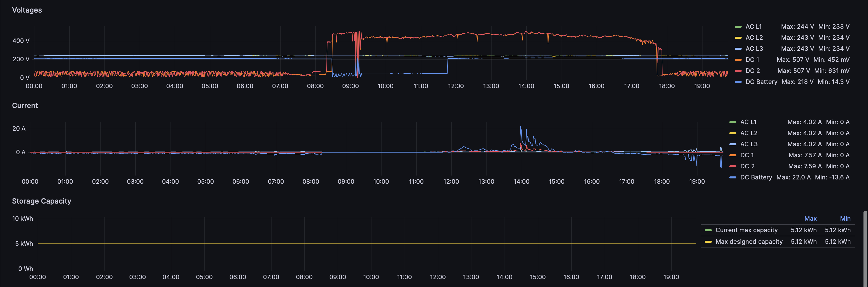Toggle Current max capacity series
The image size is (868, 287).
[x=746, y=230]
